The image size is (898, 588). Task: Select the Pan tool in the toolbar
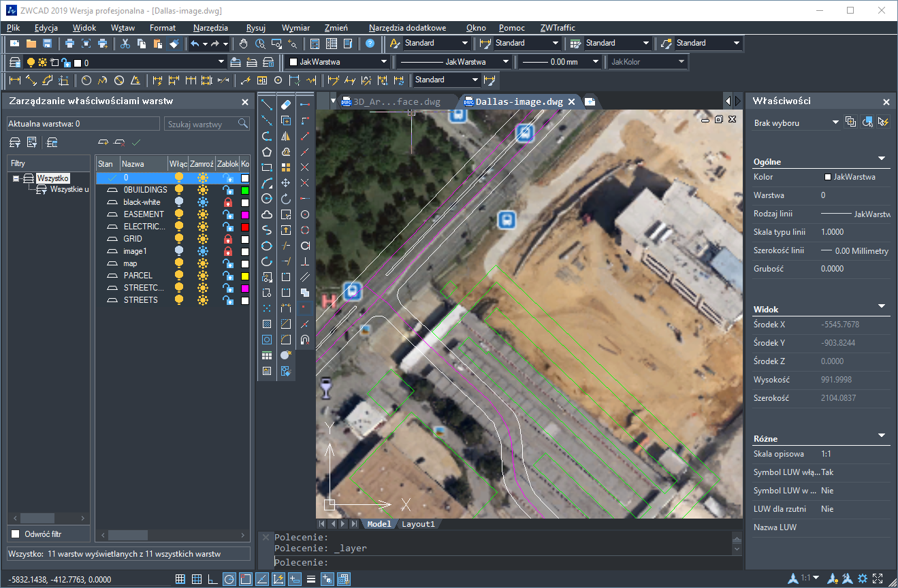pyautogui.click(x=242, y=43)
